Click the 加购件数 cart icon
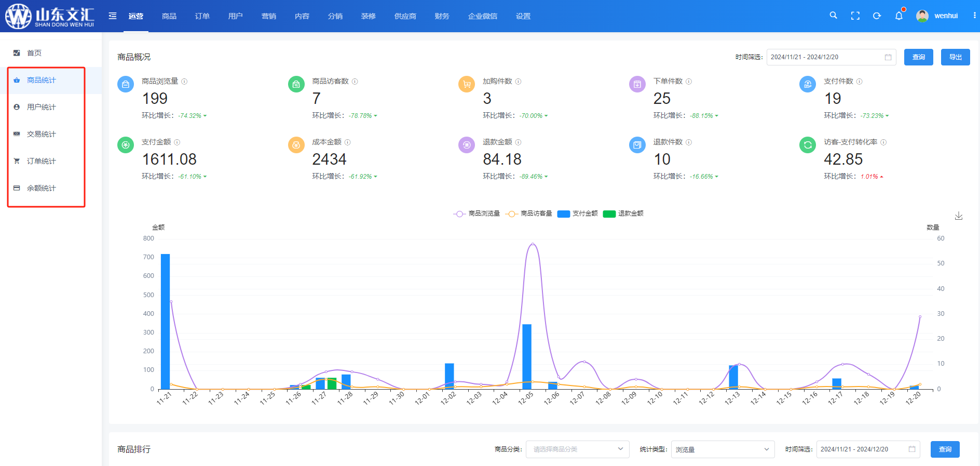This screenshot has width=980, height=466. click(467, 84)
